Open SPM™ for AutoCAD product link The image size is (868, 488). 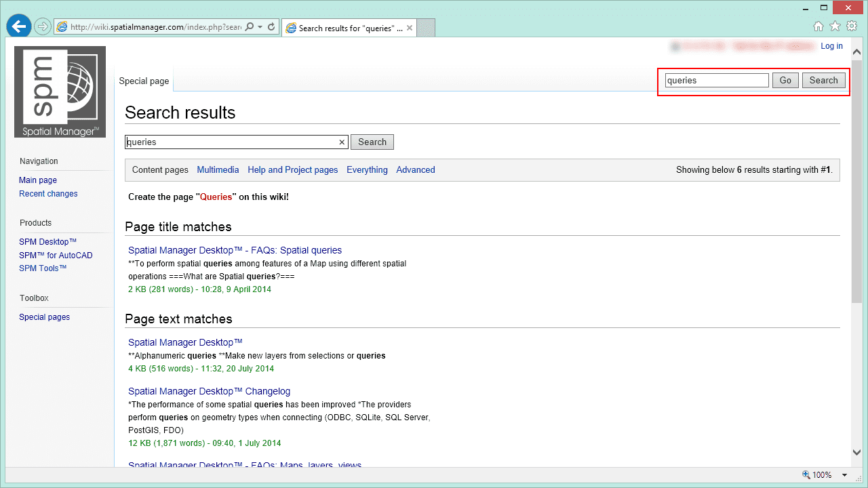tap(56, 256)
